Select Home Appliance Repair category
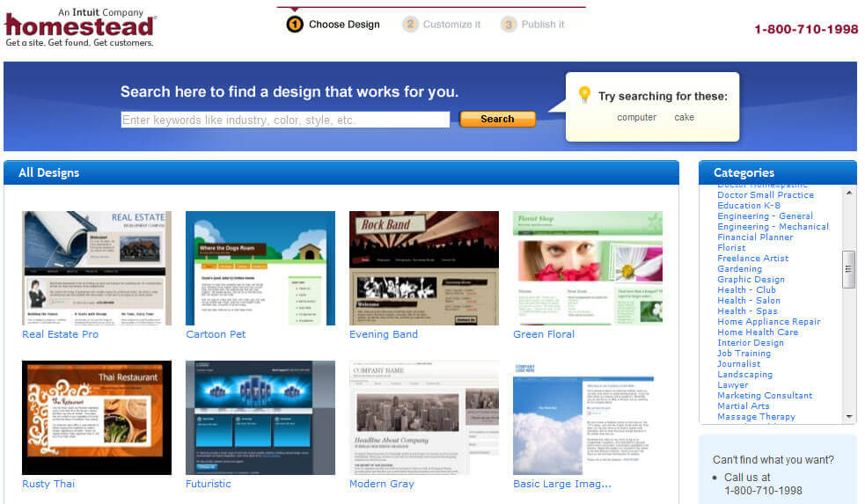This screenshot has width=865, height=504. [x=768, y=321]
